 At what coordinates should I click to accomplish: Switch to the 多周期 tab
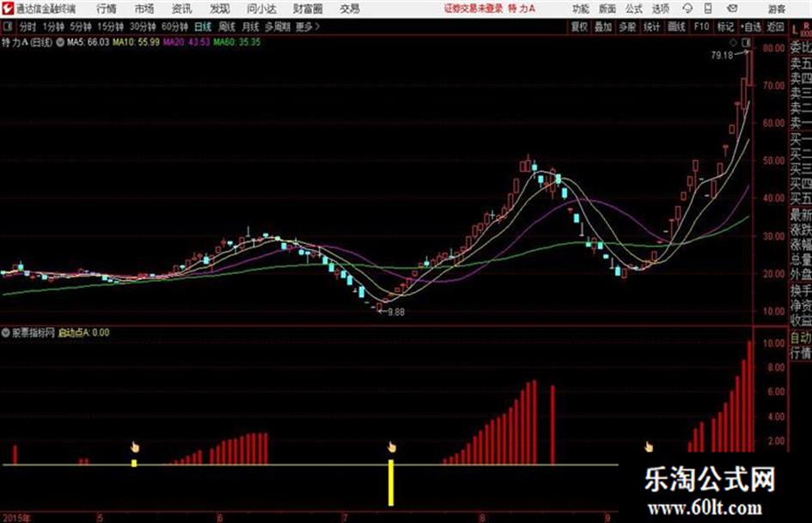pos(278,27)
